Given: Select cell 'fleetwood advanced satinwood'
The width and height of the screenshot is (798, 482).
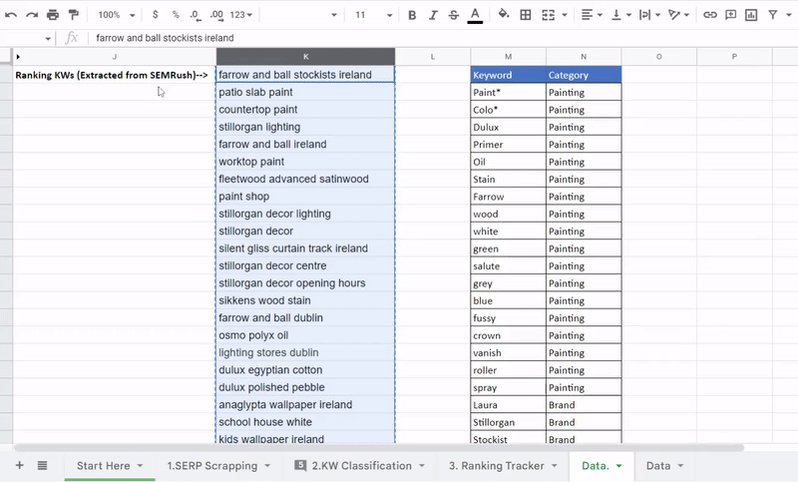Looking at the screenshot, I should point(305,179).
